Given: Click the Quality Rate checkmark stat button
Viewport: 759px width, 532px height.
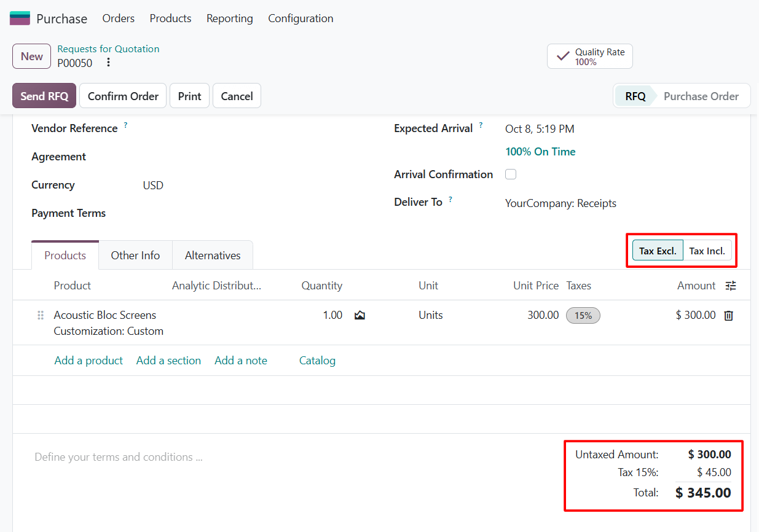Looking at the screenshot, I should point(590,57).
